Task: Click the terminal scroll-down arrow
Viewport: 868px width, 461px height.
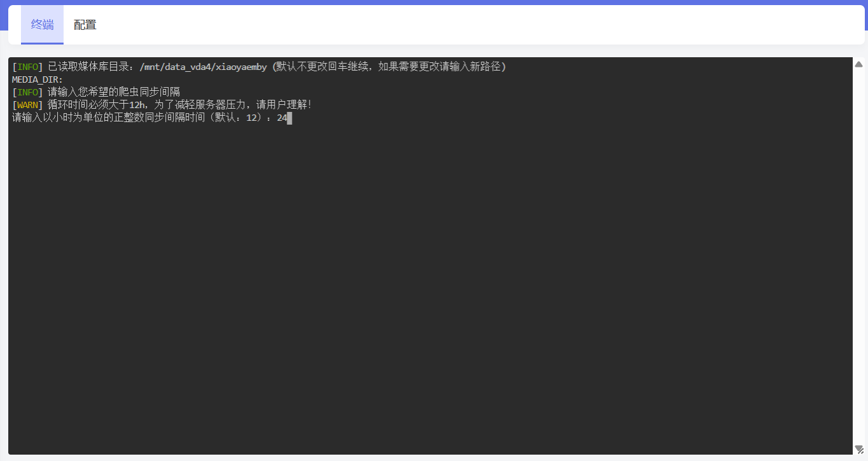Action: pos(858,449)
